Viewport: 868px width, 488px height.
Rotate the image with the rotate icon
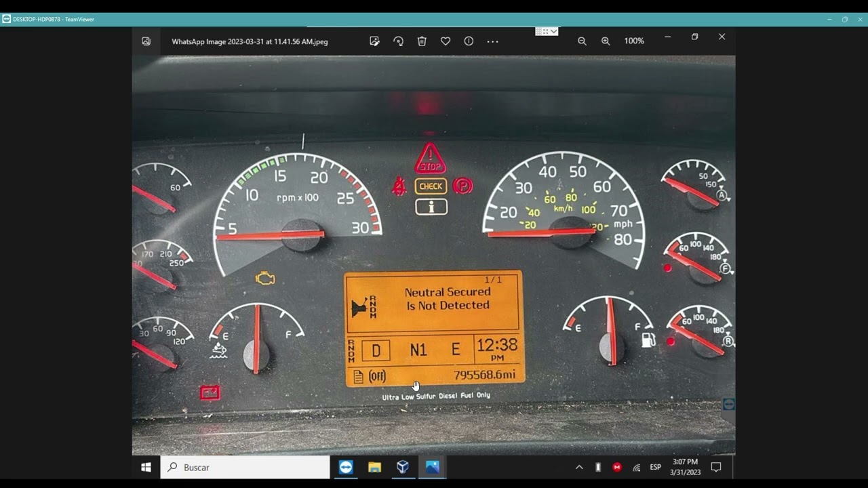(x=398, y=41)
